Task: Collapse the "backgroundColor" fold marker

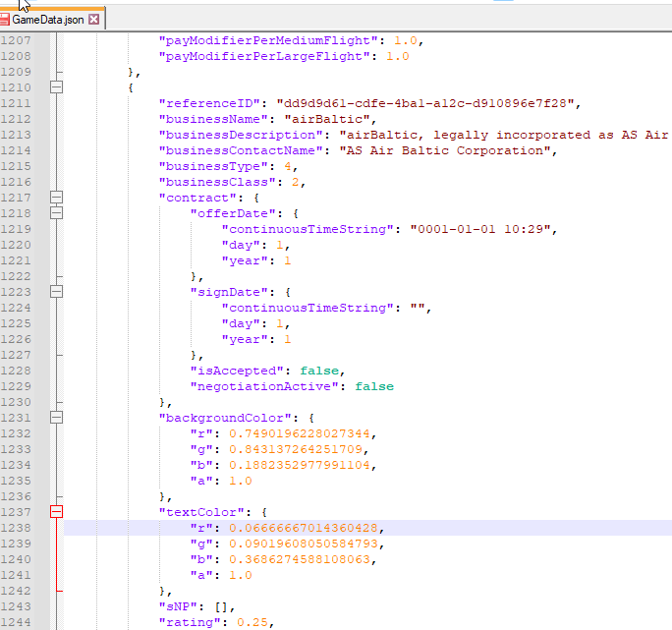Action: point(57,418)
